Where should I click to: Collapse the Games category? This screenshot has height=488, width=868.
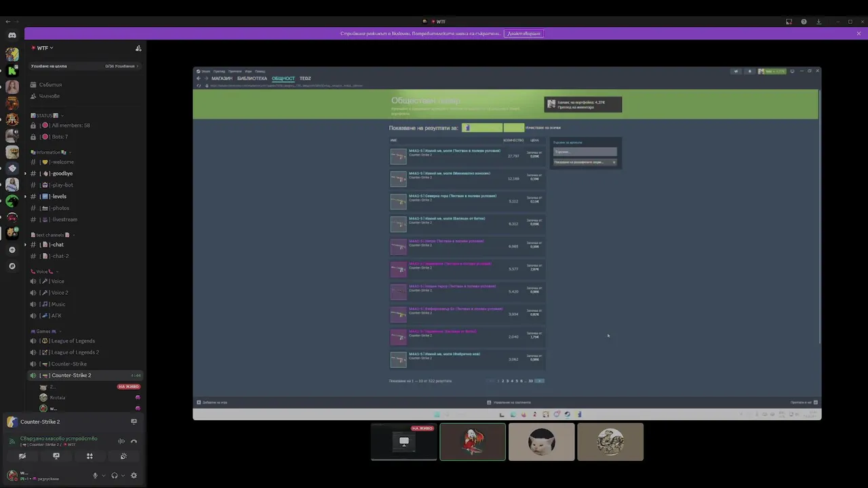pyautogui.click(x=46, y=331)
